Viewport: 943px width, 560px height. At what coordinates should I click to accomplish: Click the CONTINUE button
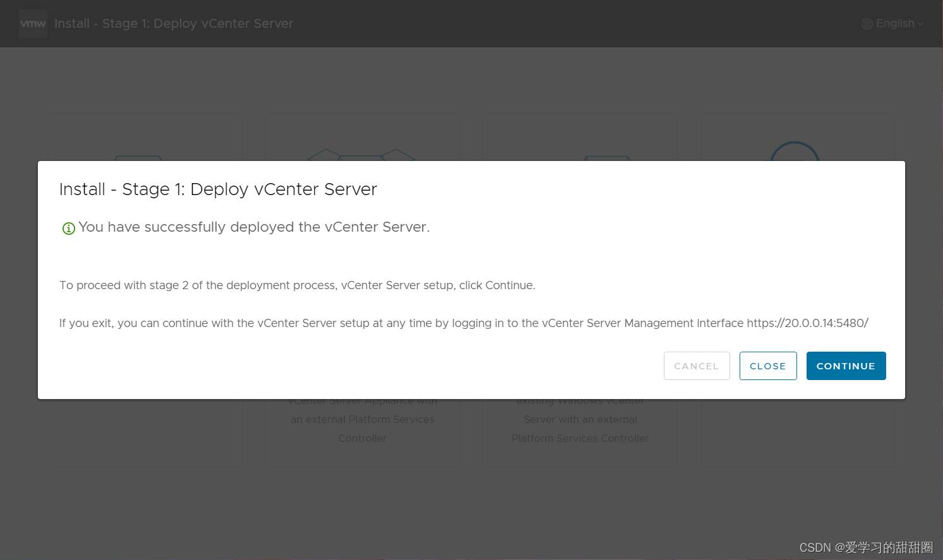[846, 366]
